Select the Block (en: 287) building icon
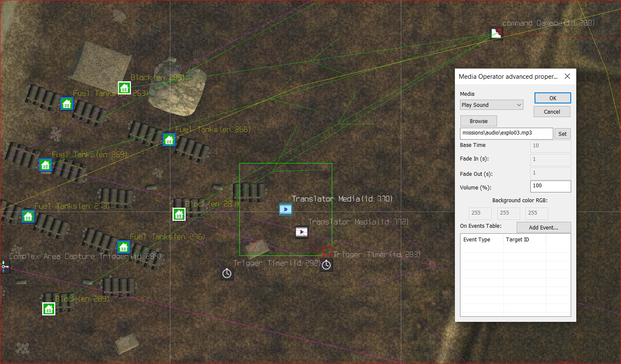 coord(179,214)
